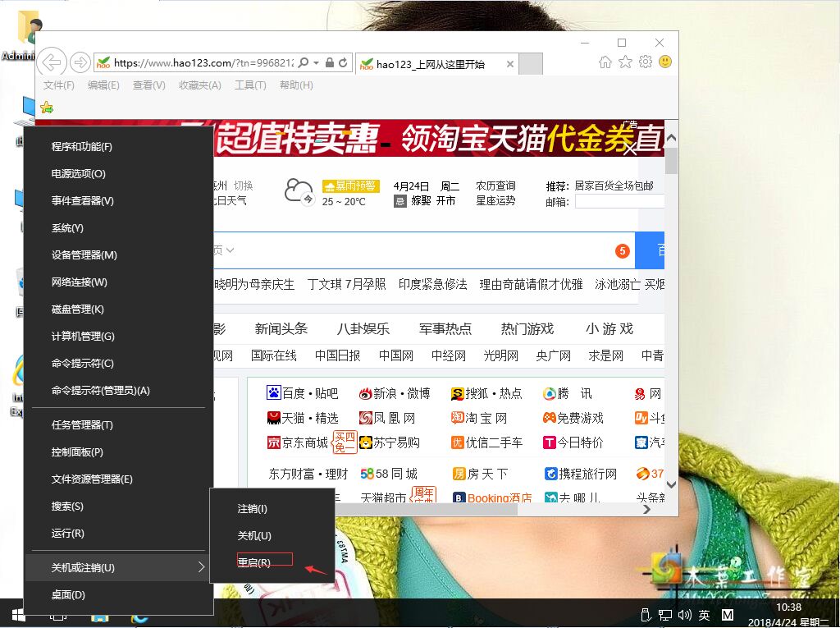Open 磁盘管理(K) menu entry

(x=118, y=309)
